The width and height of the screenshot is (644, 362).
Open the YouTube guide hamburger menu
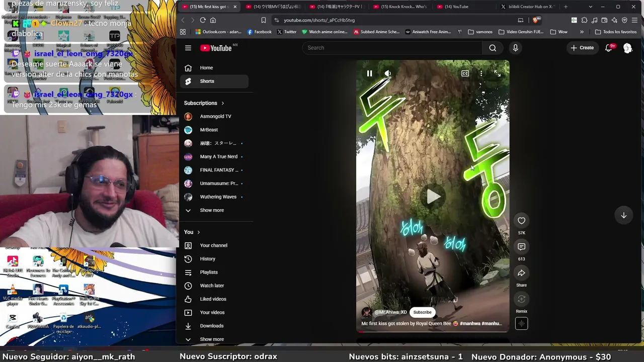click(x=188, y=48)
